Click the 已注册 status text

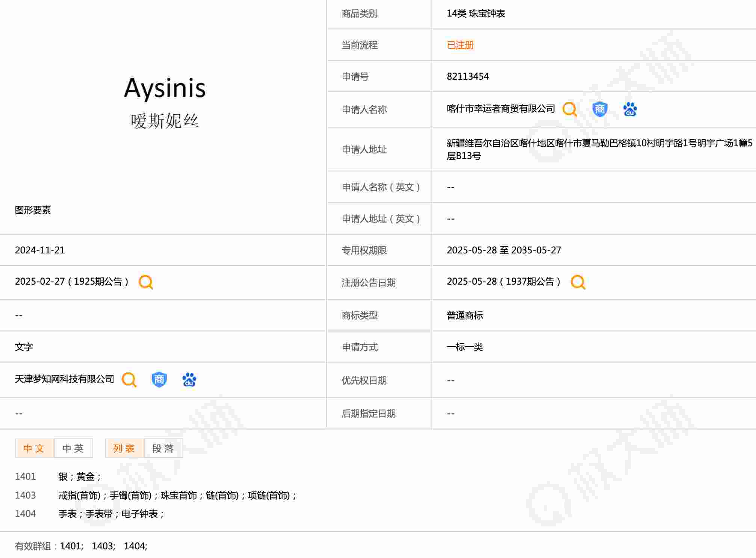460,45
